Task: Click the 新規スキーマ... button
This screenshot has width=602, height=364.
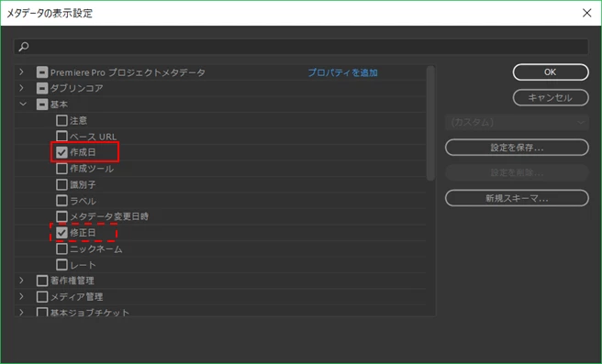Action: coord(517,198)
